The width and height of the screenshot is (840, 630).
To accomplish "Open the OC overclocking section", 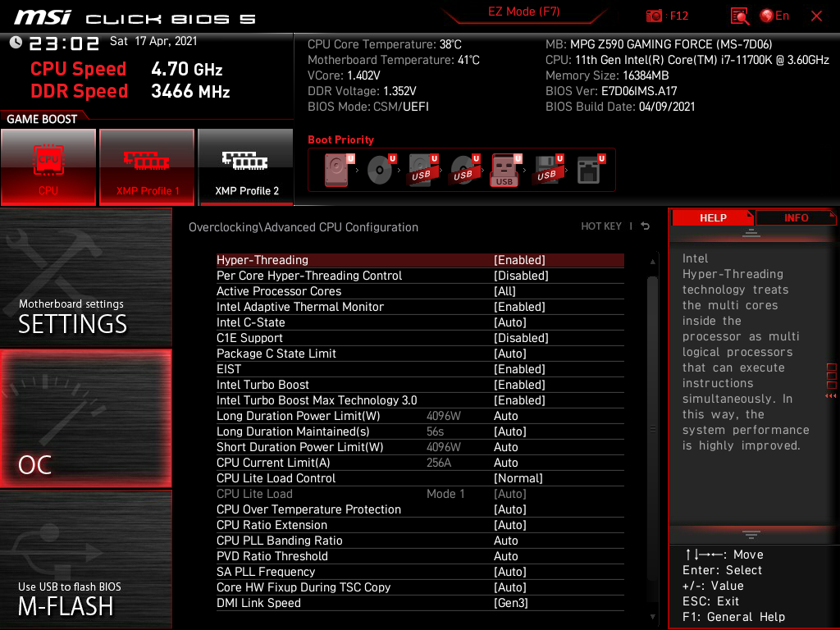I will (85, 418).
